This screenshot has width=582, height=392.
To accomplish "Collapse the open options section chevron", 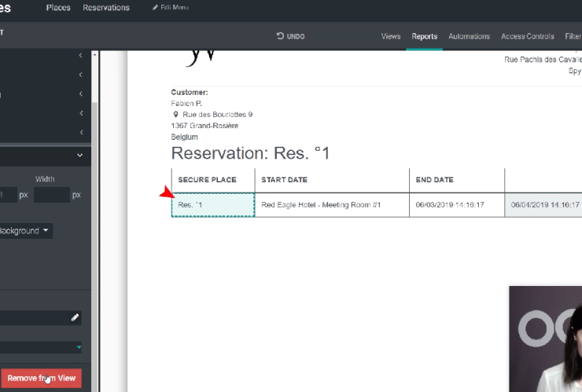I will (x=79, y=155).
